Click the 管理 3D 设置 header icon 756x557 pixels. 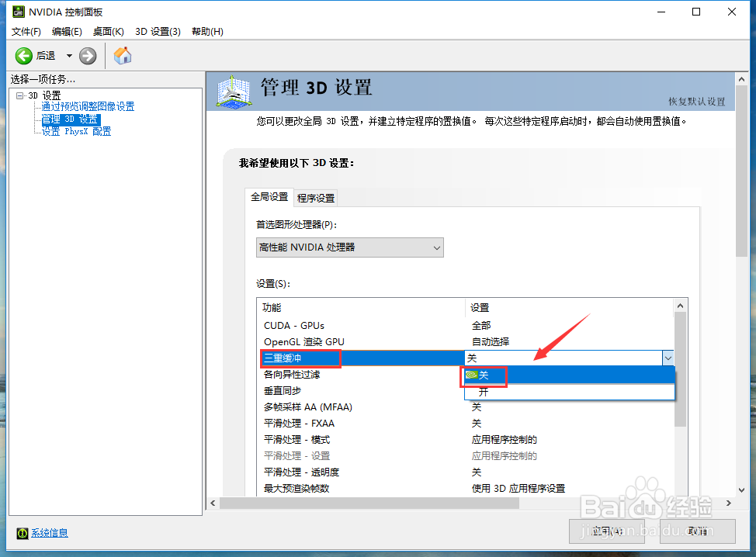(234, 91)
